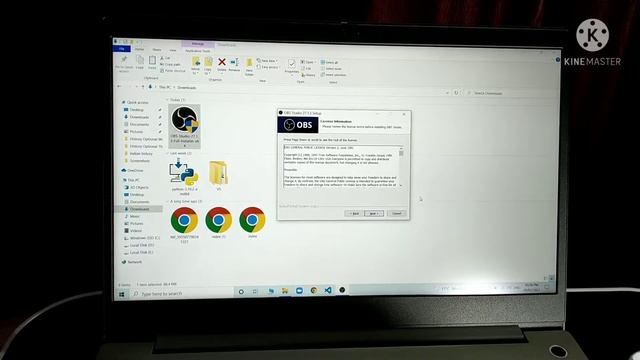Viewport: 640px width, 360px height.
Task: Click Back in OBS Setup dialog
Action: pos(354,213)
